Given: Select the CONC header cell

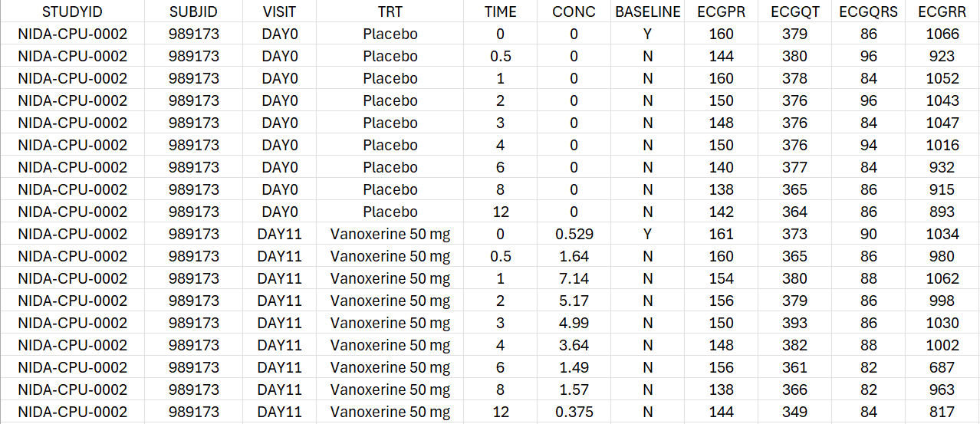Looking at the screenshot, I should click(x=574, y=12).
